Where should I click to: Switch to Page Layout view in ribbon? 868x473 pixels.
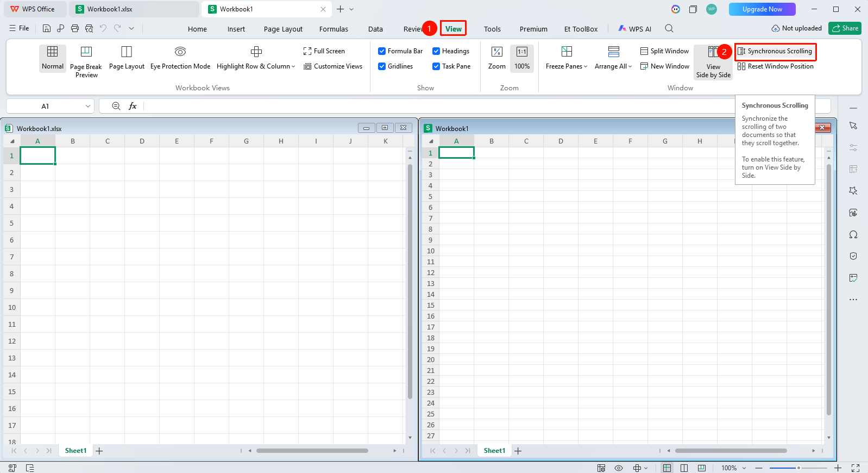coord(127,58)
